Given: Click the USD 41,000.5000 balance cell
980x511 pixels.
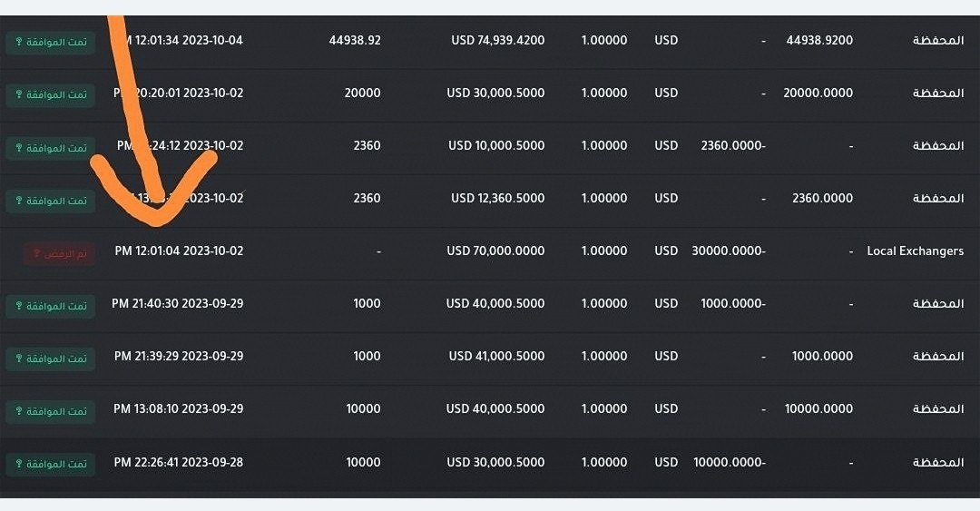Looking at the screenshot, I should (495, 356).
